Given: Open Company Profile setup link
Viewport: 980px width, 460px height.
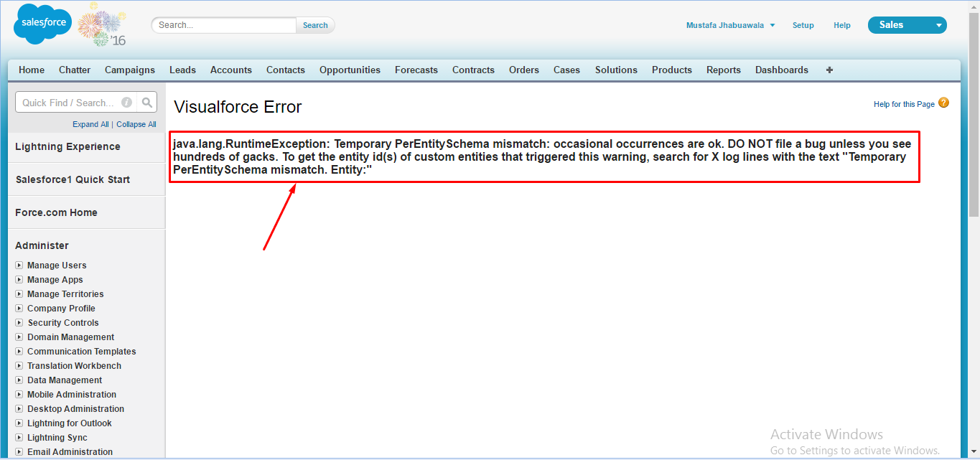Looking at the screenshot, I should click(x=61, y=309).
